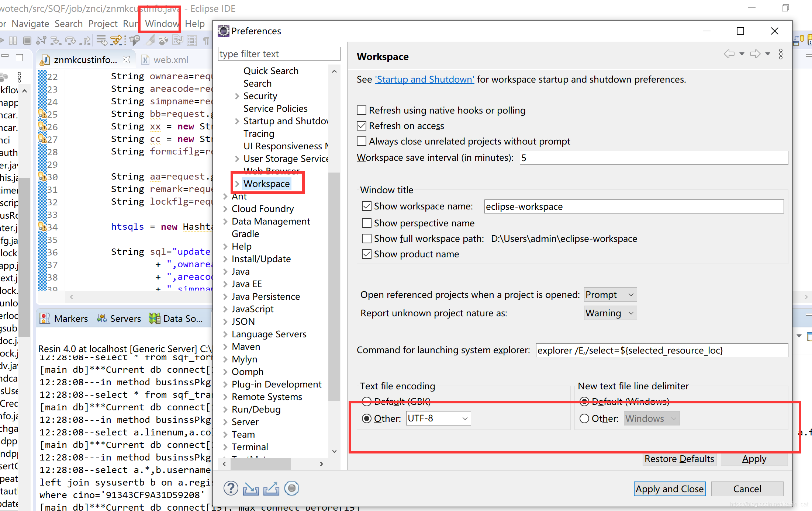Open the Warning dropdown for unknown nature
This screenshot has width=812, height=511.
pos(610,313)
